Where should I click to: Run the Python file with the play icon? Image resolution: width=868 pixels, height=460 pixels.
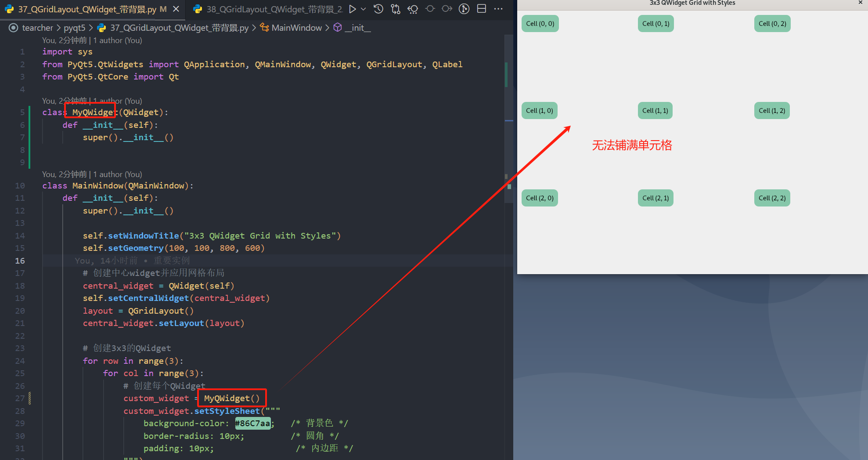click(352, 9)
